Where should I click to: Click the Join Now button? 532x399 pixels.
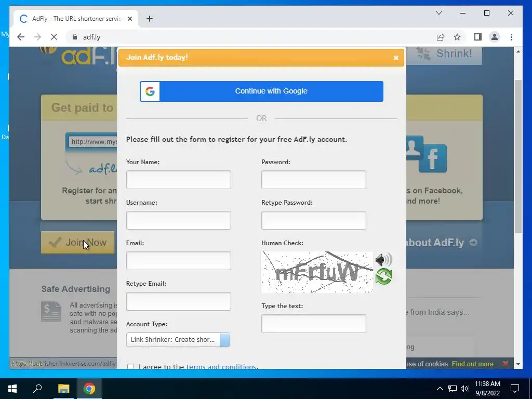click(78, 242)
